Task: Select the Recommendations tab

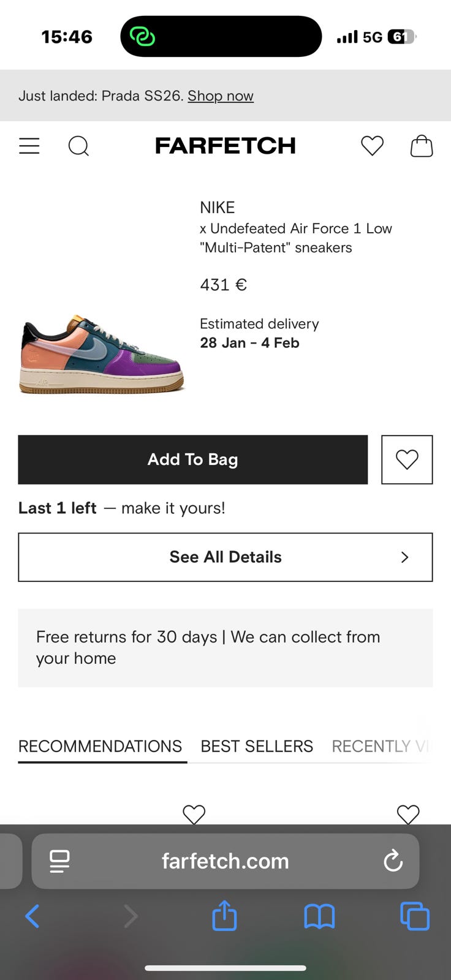Action: [x=100, y=746]
